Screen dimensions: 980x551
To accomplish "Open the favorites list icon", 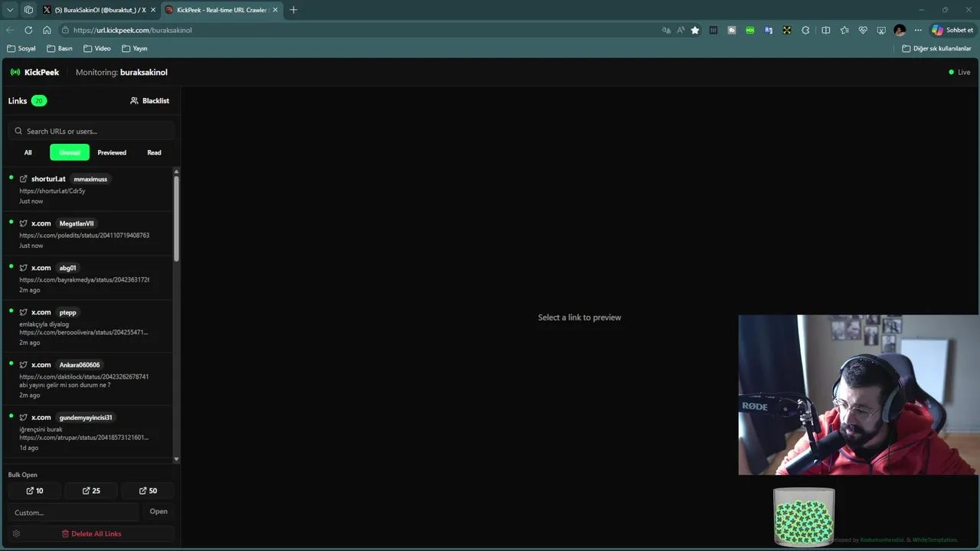I will tap(844, 30).
